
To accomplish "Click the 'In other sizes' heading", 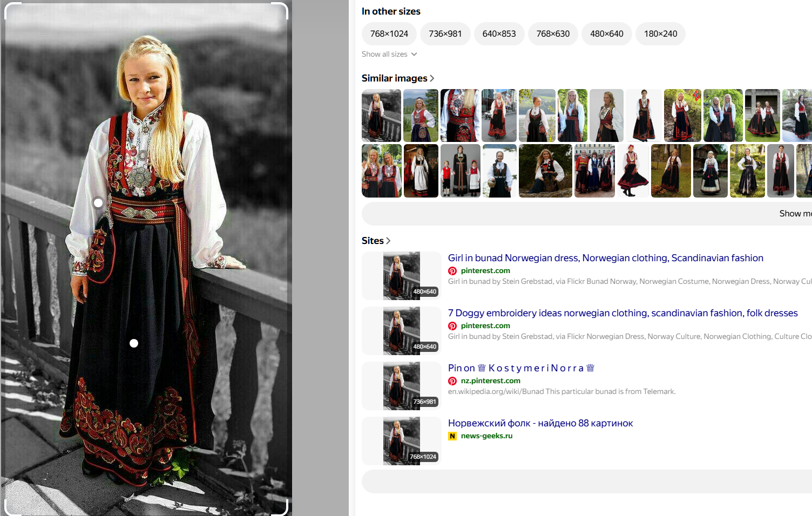I will click(391, 11).
